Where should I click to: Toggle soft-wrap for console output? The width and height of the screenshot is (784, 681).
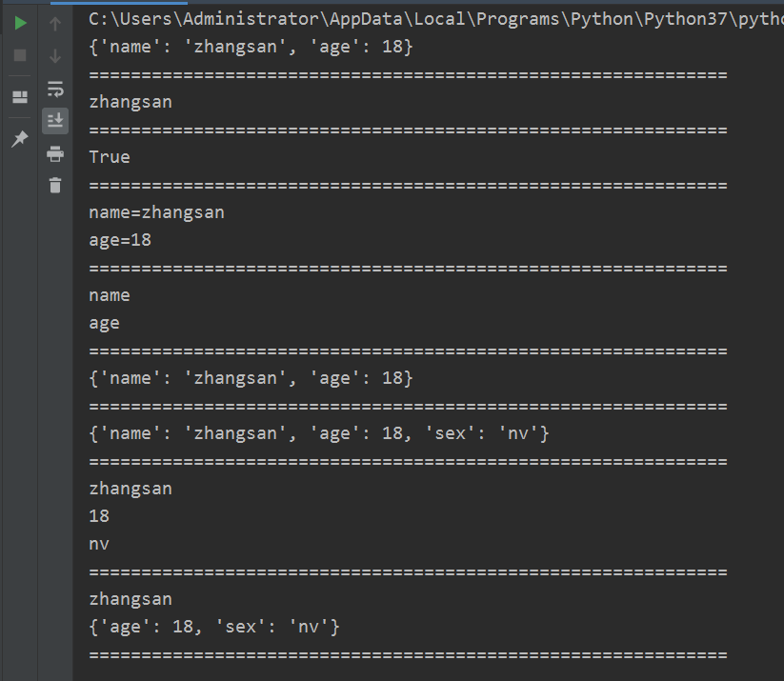(x=55, y=89)
